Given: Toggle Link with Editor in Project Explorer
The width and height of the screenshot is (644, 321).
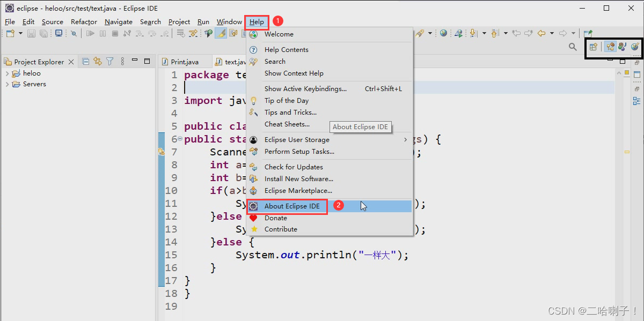Looking at the screenshot, I should [x=98, y=61].
